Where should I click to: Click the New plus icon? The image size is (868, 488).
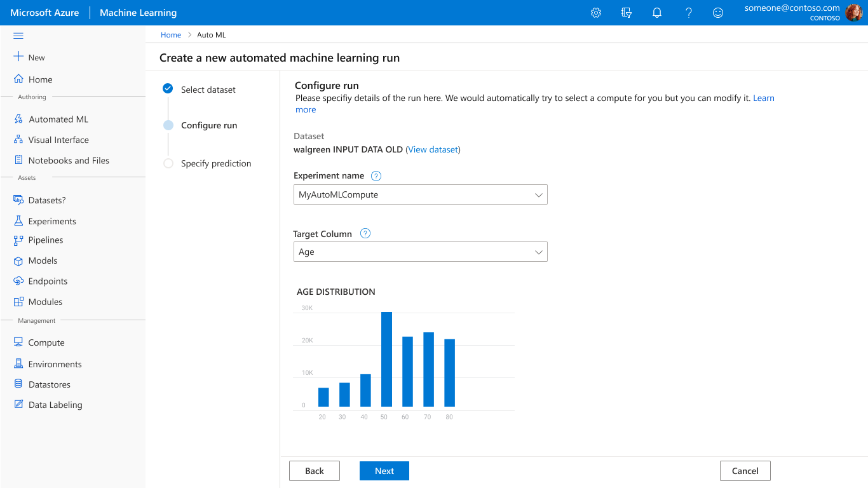click(x=18, y=57)
